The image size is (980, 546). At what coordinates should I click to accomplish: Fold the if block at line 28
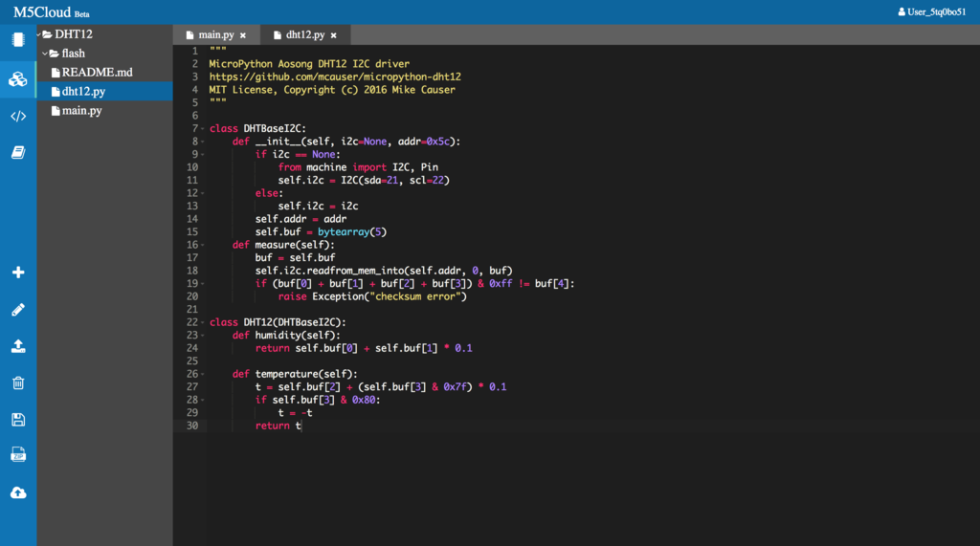(203, 400)
